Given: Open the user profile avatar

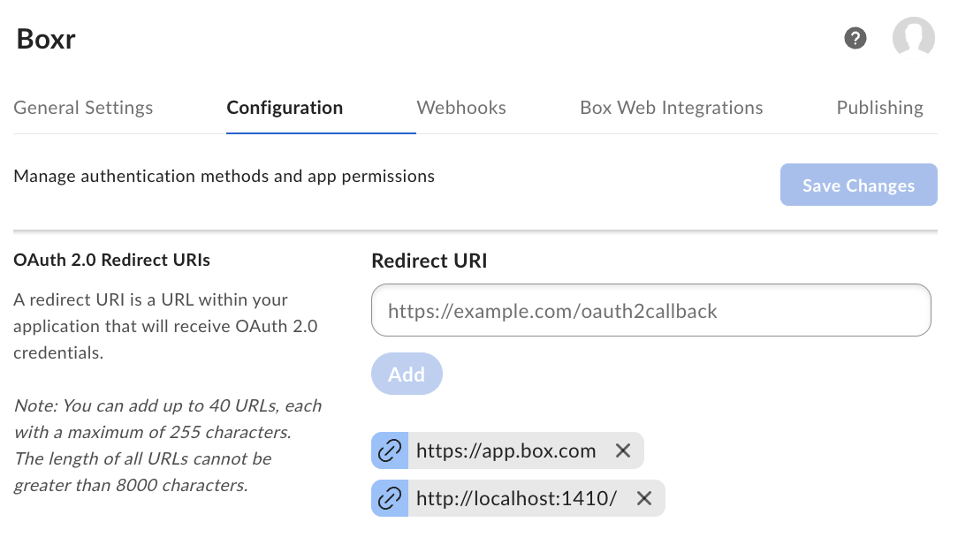Looking at the screenshot, I should click(x=914, y=38).
